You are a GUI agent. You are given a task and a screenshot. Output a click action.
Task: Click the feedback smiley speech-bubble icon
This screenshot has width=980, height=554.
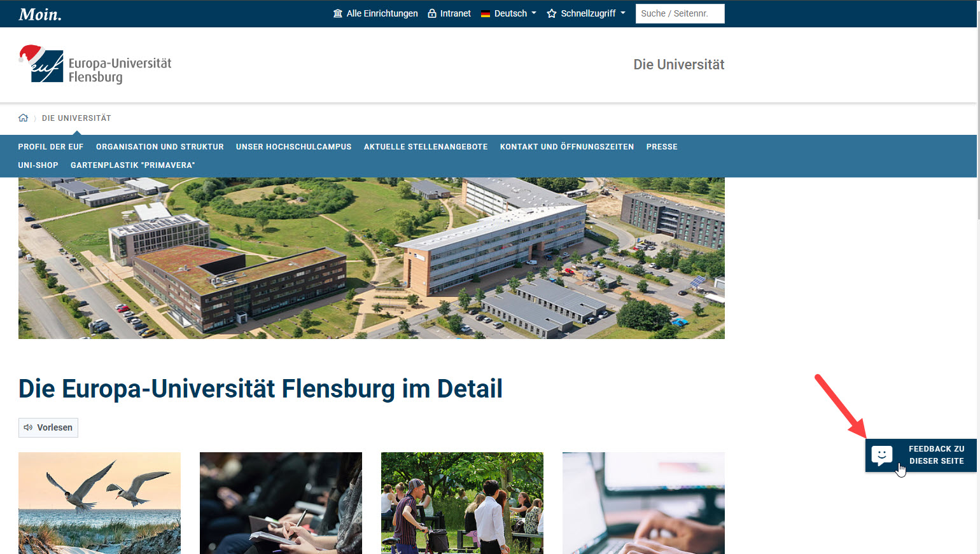coord(882,455)
